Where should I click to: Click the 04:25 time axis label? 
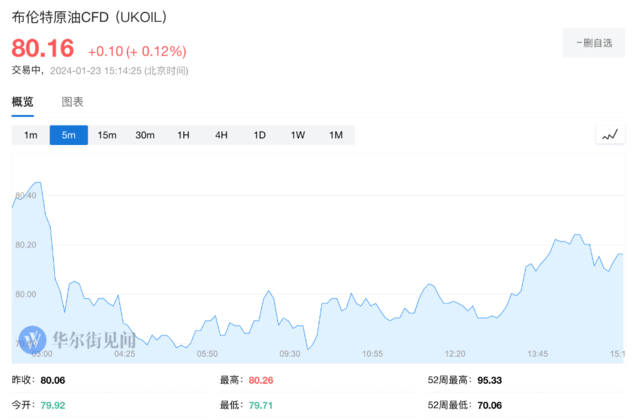click(x=124, y=354)
